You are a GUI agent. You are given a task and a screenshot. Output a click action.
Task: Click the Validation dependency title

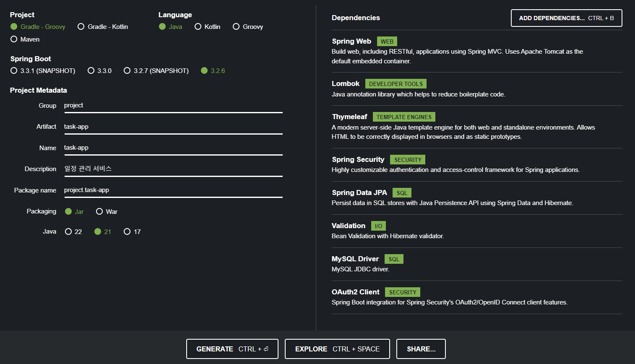coord(349,226)
